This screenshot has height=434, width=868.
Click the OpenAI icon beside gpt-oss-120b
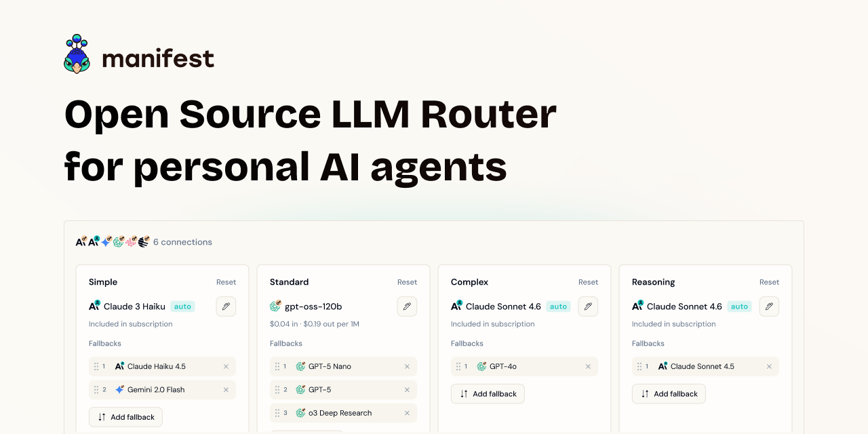(x=275, y=307)
